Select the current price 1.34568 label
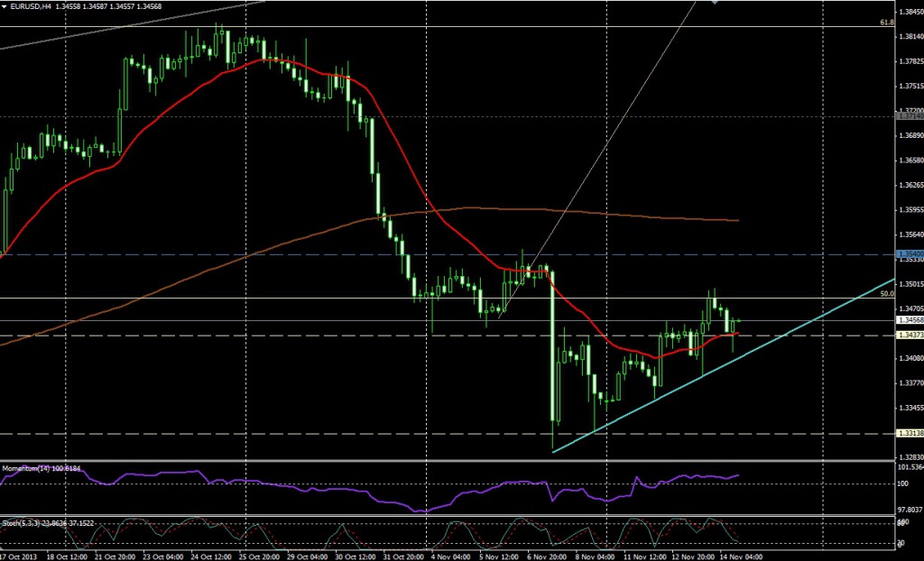The height and width of the screenshot is (561, 924). [909, 320]
